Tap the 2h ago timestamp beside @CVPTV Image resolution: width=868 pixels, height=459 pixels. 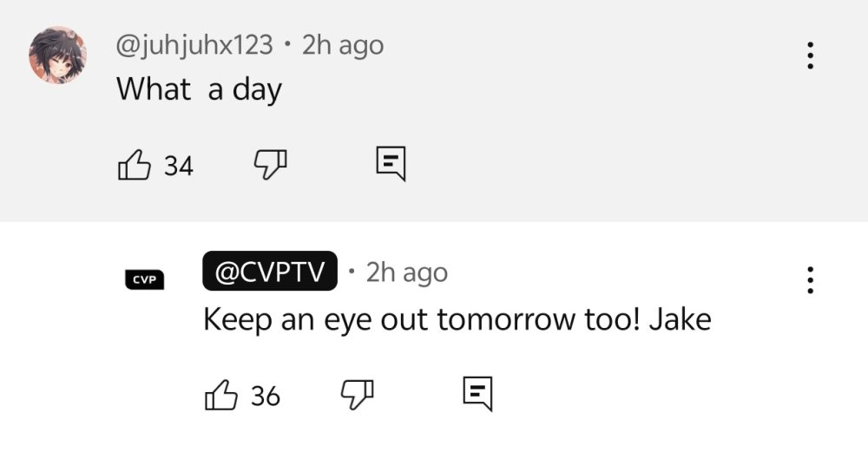[406, 272]
